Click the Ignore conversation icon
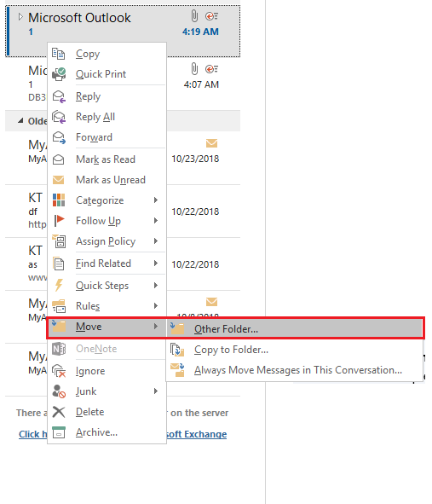 59,371
